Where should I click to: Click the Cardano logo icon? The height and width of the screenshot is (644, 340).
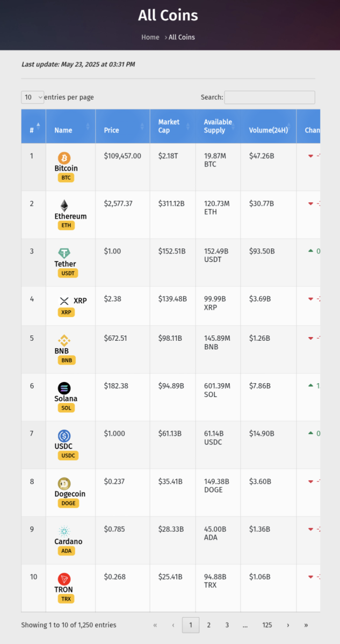tap(64, 531)
